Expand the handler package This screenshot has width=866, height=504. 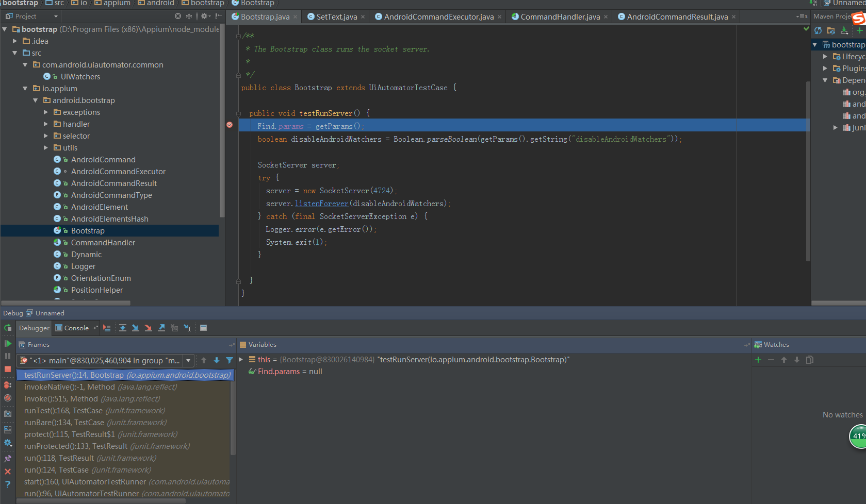pos(46,124)
